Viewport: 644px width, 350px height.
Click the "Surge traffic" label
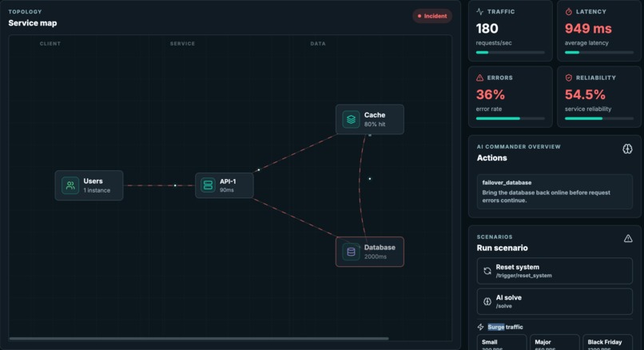tap(505, 328)
